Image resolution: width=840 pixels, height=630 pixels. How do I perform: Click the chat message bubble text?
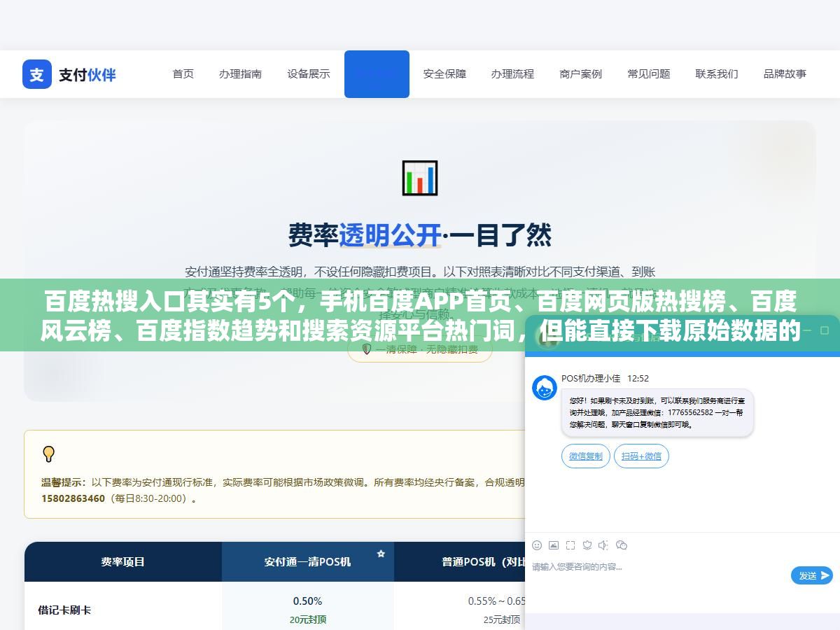(x=657, y=413)
